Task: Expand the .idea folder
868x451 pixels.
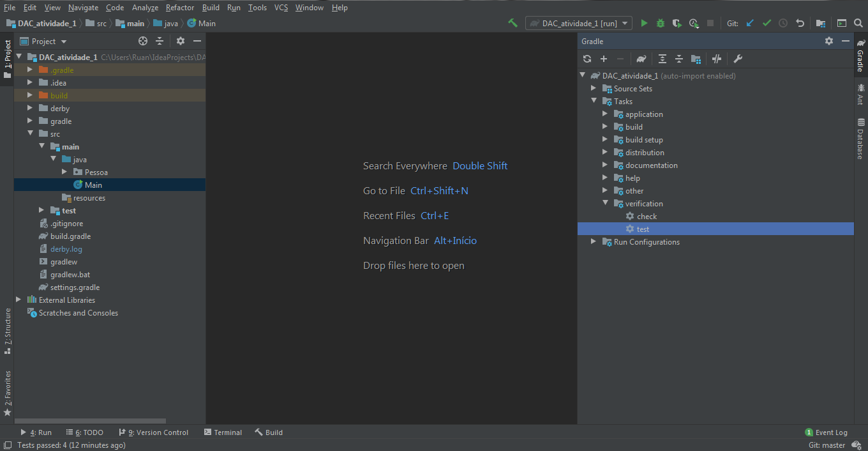Action: (x=30, y=83)
